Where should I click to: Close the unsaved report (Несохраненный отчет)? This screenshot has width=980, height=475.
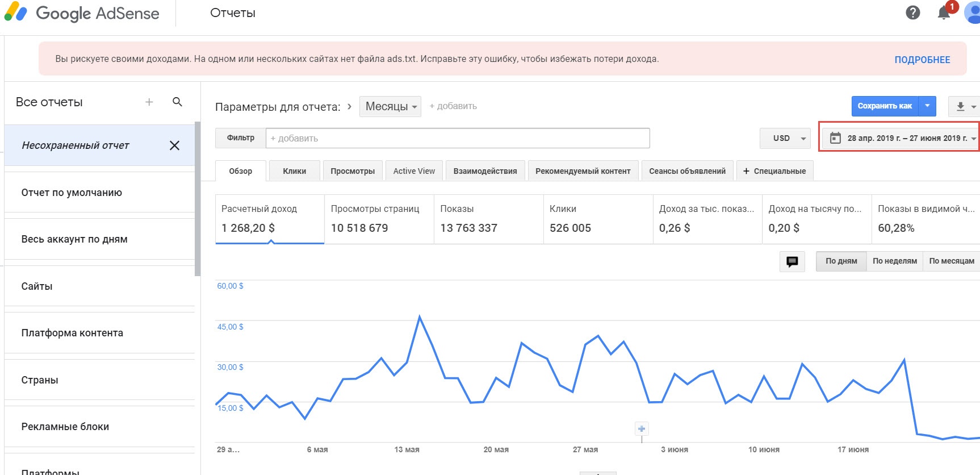point(174,145)
